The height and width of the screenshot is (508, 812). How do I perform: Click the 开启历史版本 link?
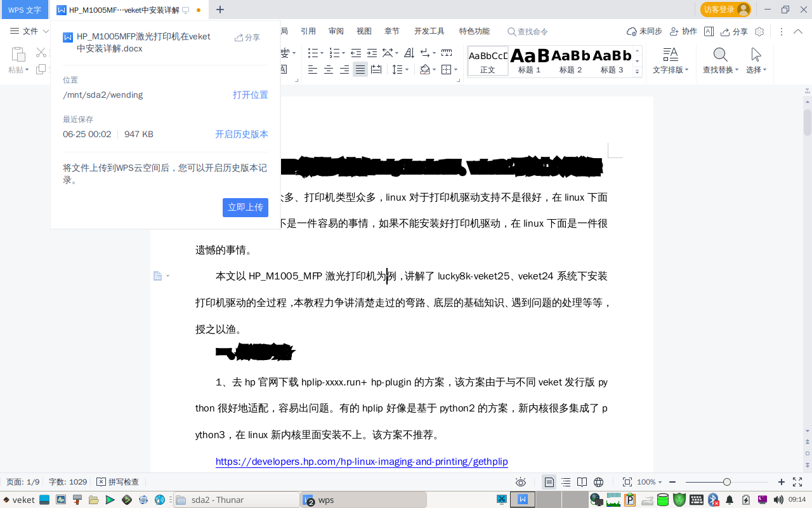click(241, 134)
